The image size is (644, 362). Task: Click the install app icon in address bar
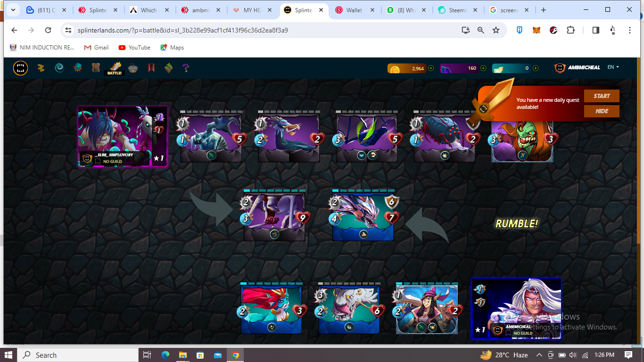[466, 30]
